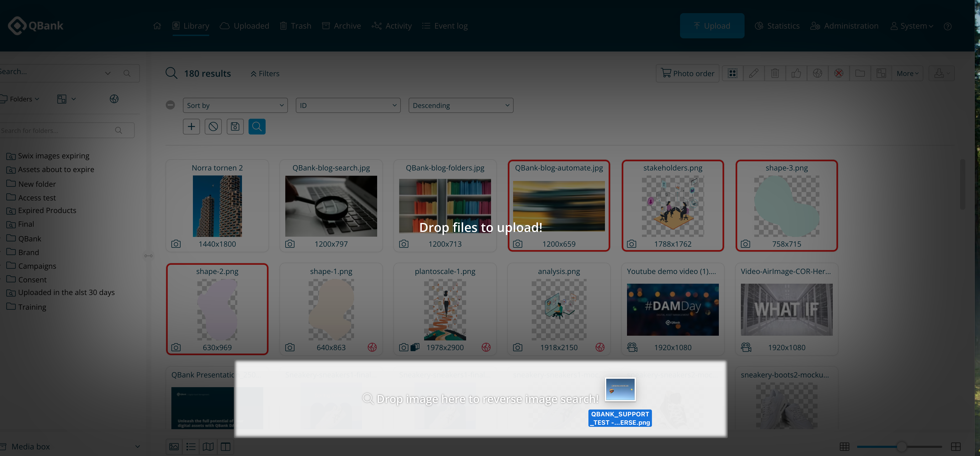The image size is (980, 456).
Task: Open the search options chevron
Action: pos(108,73)
